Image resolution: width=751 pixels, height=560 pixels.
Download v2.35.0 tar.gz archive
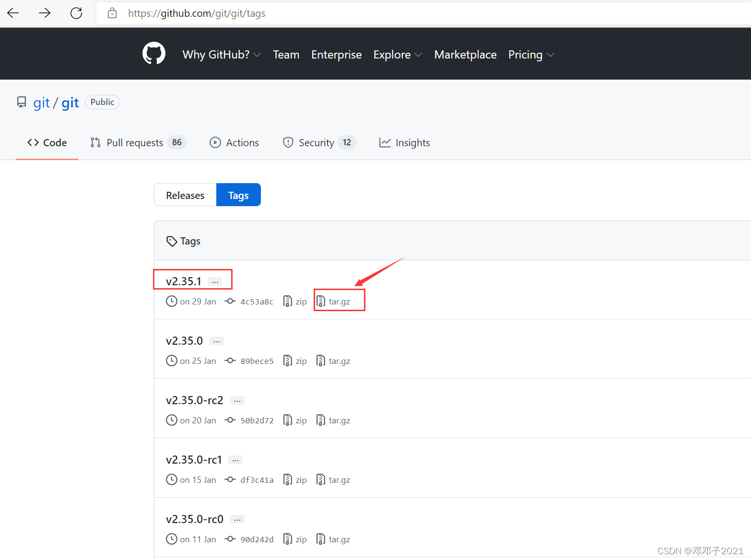coord(333,361)
